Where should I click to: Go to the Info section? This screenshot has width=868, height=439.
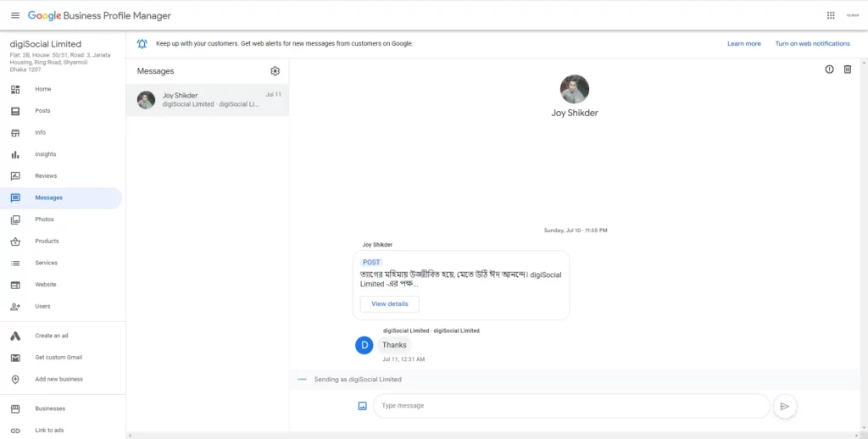[61, 133]
